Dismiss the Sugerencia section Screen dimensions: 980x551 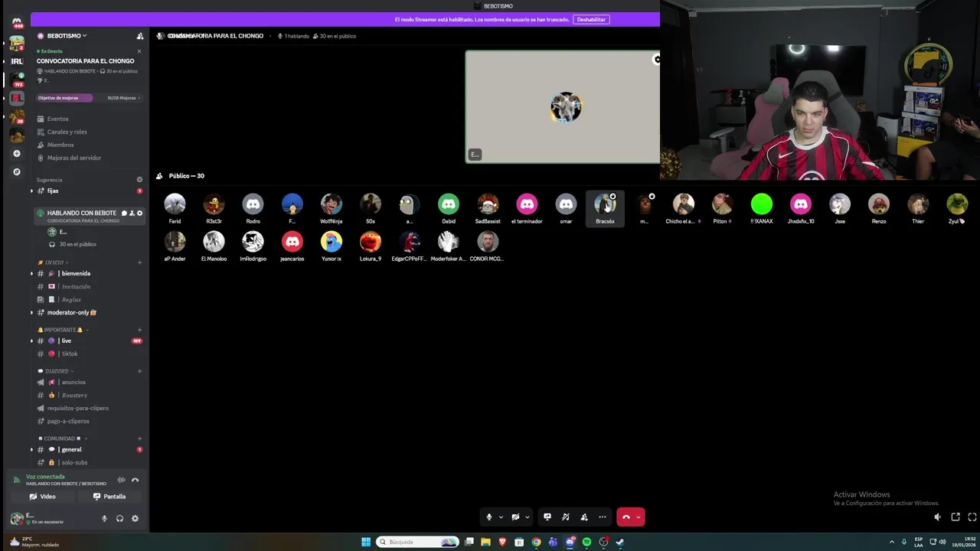tap(139, 180)
